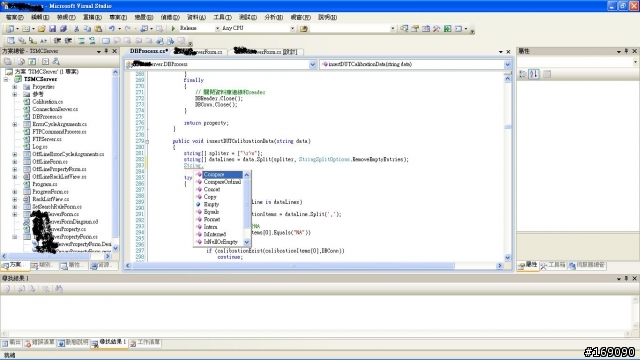This screenshot has width=640, height=360.
Task: Select Program.cs in Solution Explorer
Action: click(44, 184)
